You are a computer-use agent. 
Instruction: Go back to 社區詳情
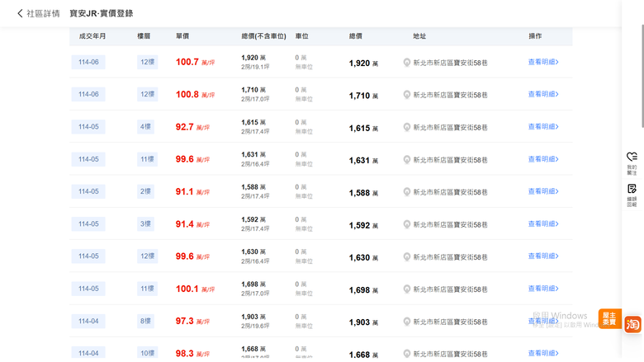(x=39, y=13)
